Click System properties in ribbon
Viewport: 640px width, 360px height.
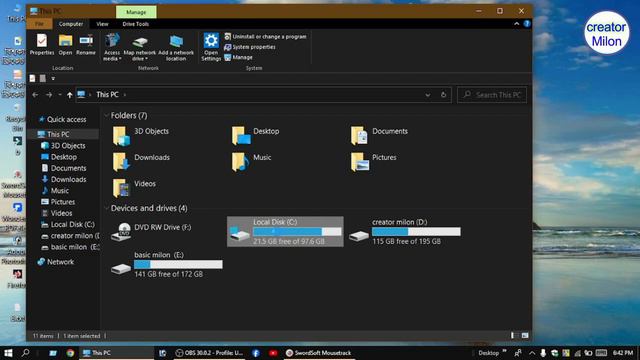250,47
